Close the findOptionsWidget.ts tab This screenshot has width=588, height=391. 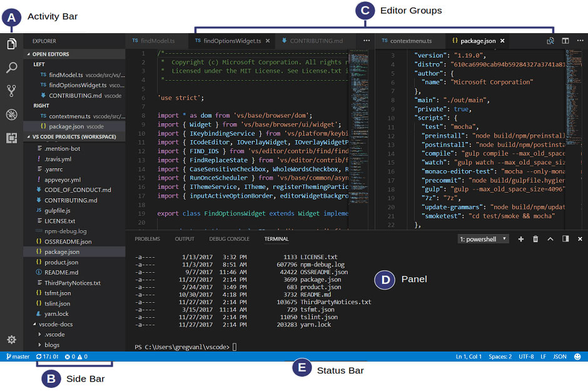coord(268,41)
